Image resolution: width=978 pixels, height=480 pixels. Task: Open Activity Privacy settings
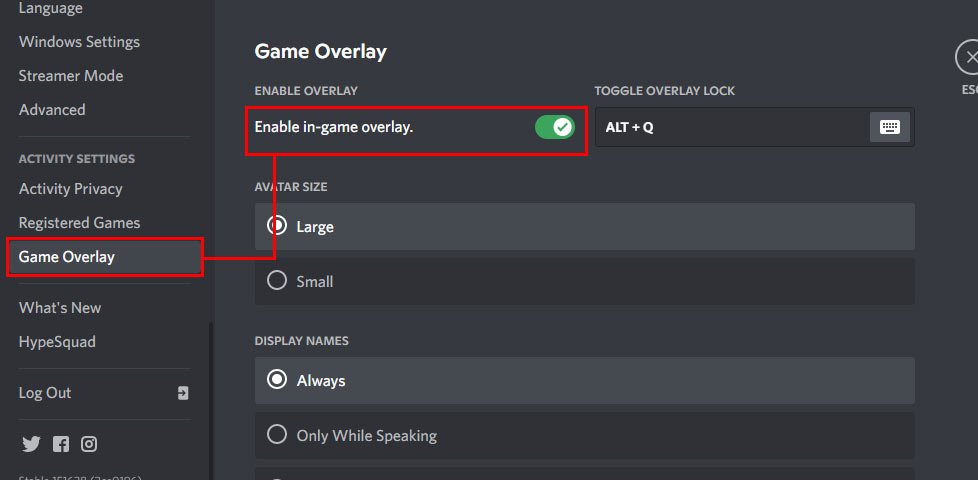(70, 189)
